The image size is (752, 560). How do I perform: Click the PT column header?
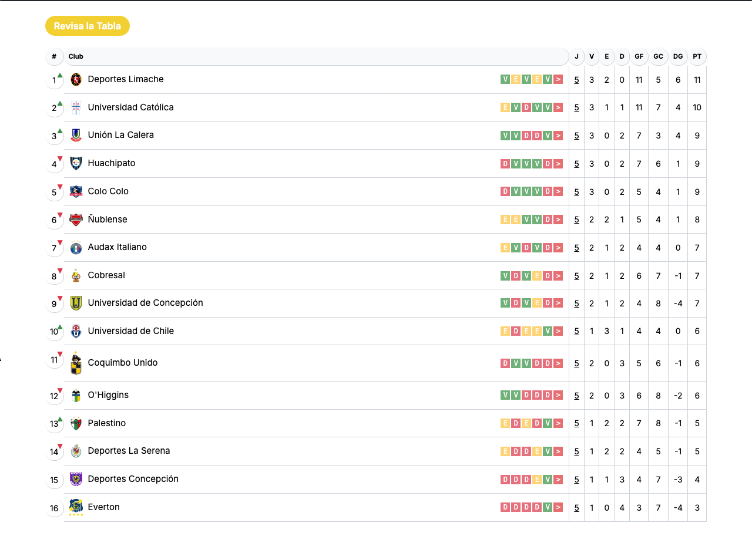697,56
